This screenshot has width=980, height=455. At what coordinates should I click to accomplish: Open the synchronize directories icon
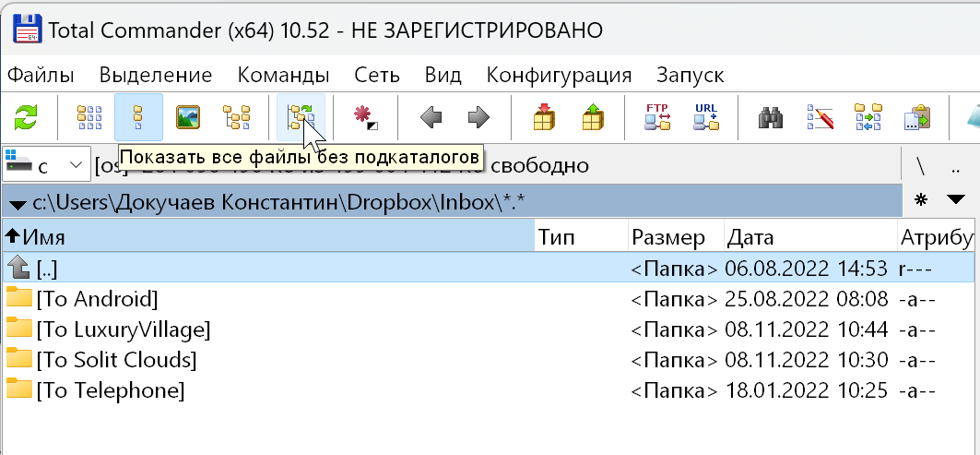click(868, 117)
